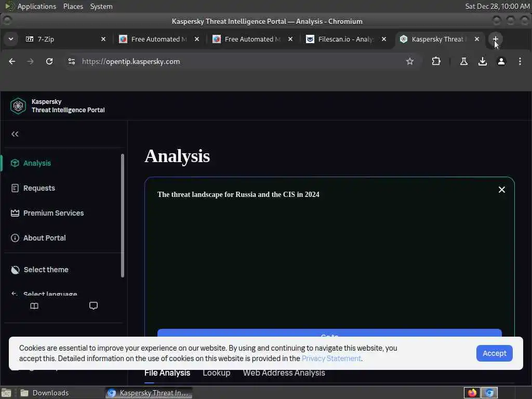Open a new browser tab
The width and height of the screenshot is (532, 399).
[495, 39]
